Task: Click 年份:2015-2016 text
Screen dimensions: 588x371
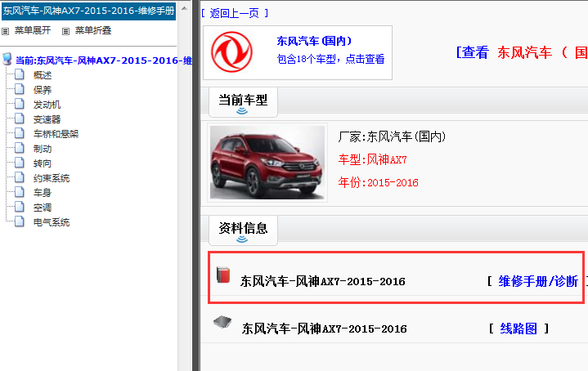Action: click(x=378, y=182)
